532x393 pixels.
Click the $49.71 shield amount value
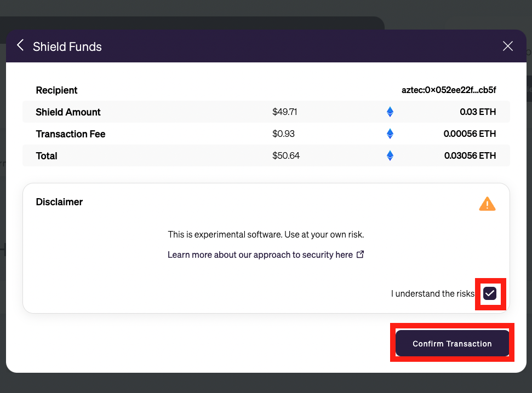pyautogui.click(x=285, y=112)
